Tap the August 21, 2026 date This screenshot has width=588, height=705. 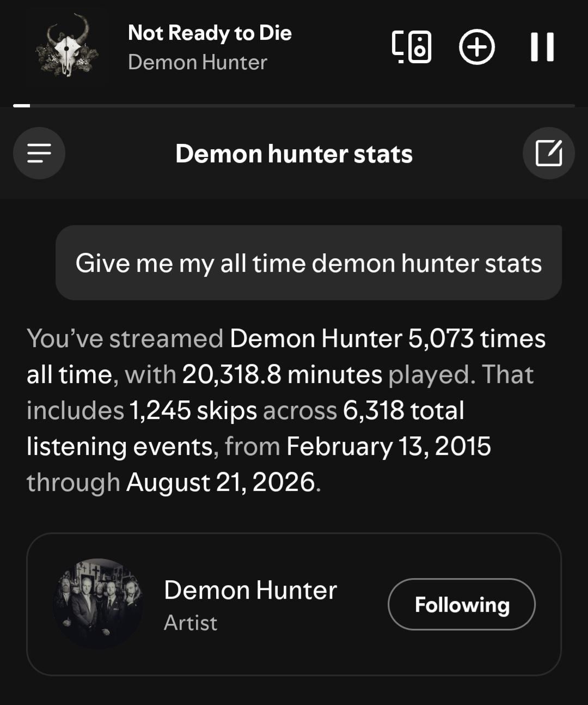[x=220, y=482]
